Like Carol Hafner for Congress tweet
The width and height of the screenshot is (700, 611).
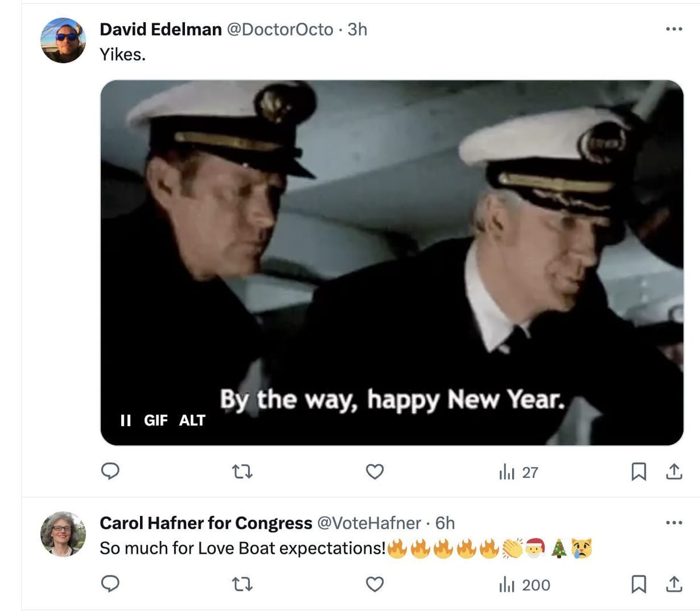point(374,584)
